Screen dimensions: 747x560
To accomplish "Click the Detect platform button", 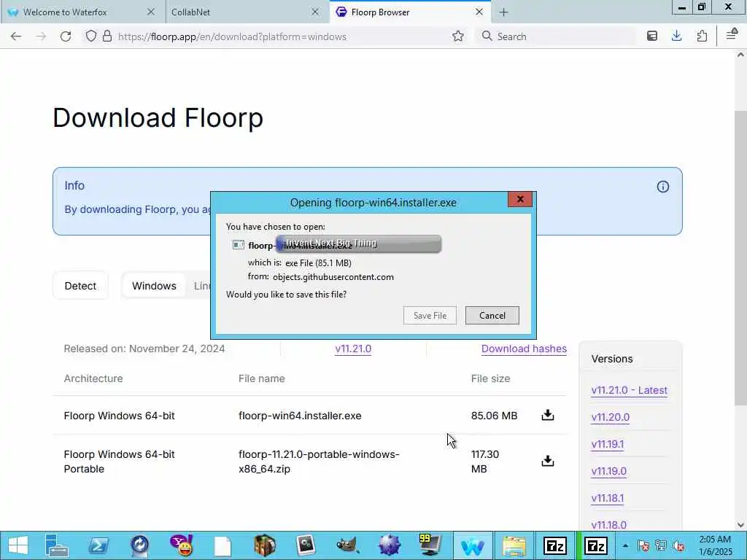I will (x=80, y=286).
